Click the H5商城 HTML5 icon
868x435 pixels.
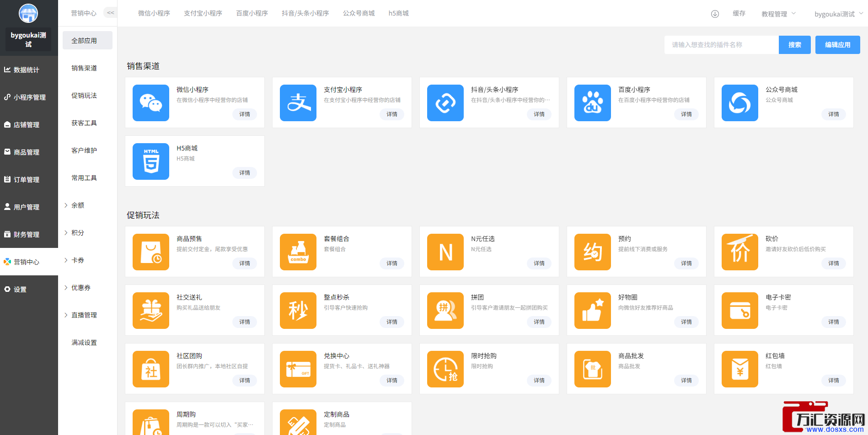point(151,161)
